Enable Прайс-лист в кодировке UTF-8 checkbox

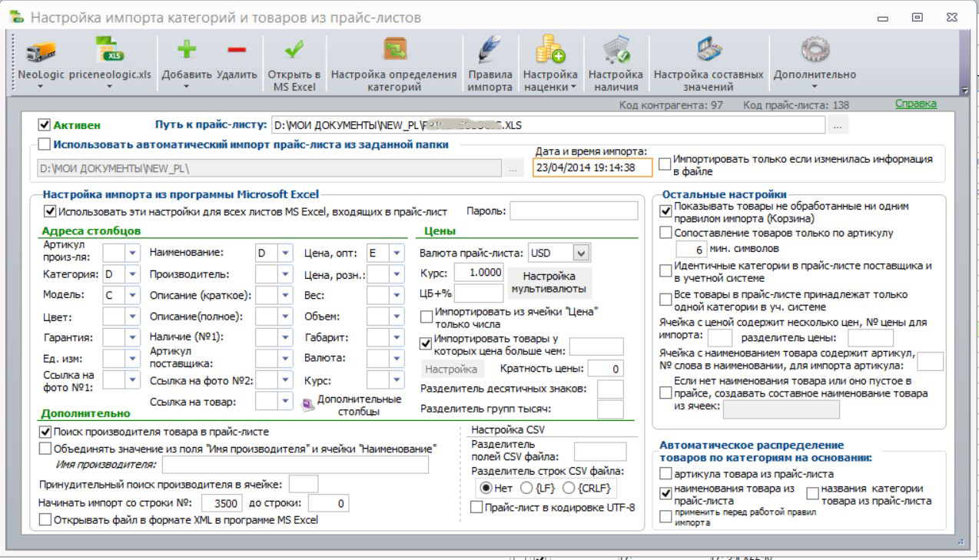point(477,508)
